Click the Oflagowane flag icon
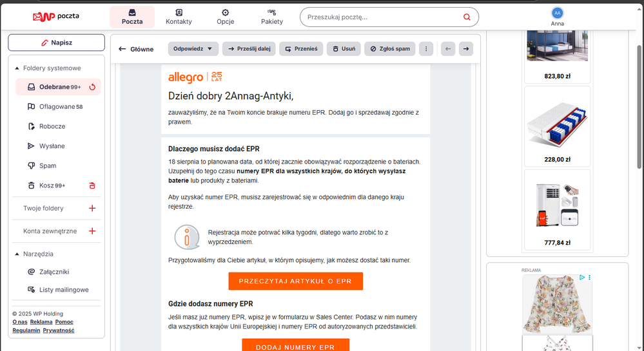 [x=31, y=107]
